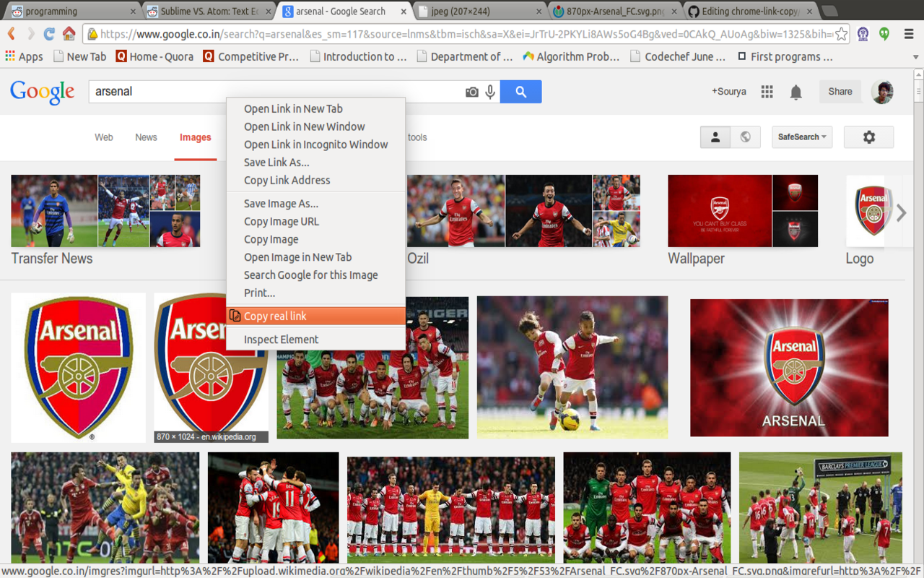Switch to Editing chrome-link-copy tab
Viewport: 924px width, 578px height.
[751, 11]
